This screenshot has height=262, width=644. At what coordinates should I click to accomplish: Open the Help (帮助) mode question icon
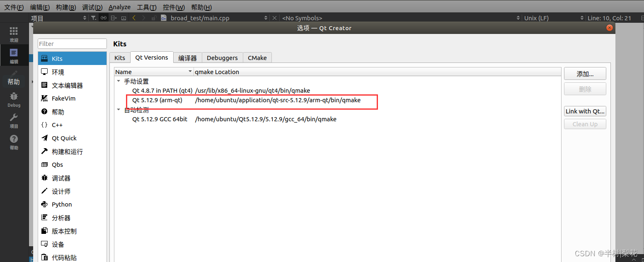[14, 142]
